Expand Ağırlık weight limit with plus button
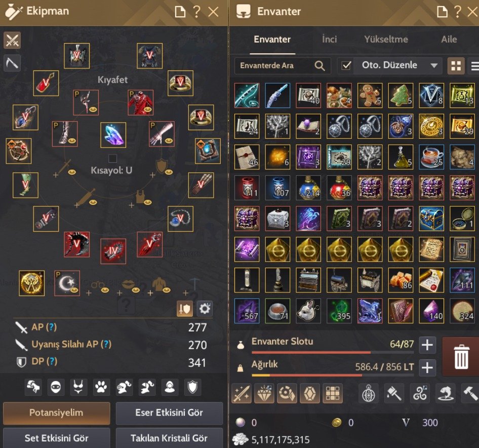Image resolution: width=479 pixels, height=448 pixels. tap(427, 367)
